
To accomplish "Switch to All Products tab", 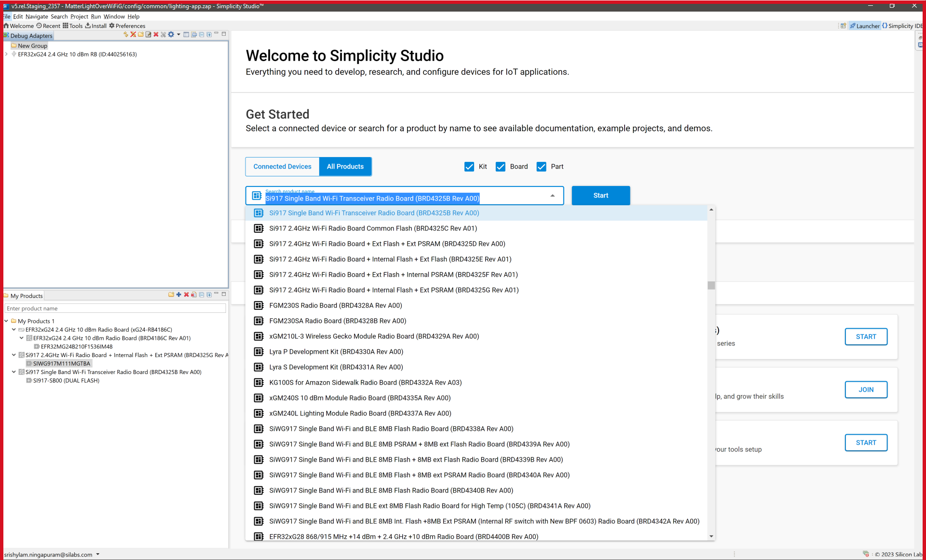I will point(345,166).
